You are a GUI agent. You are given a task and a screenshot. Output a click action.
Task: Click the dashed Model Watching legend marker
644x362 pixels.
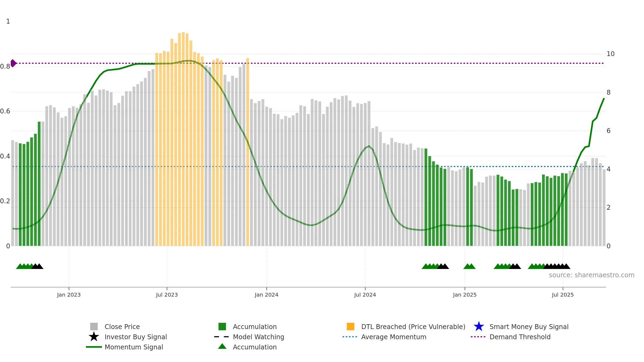coord(222,337)
